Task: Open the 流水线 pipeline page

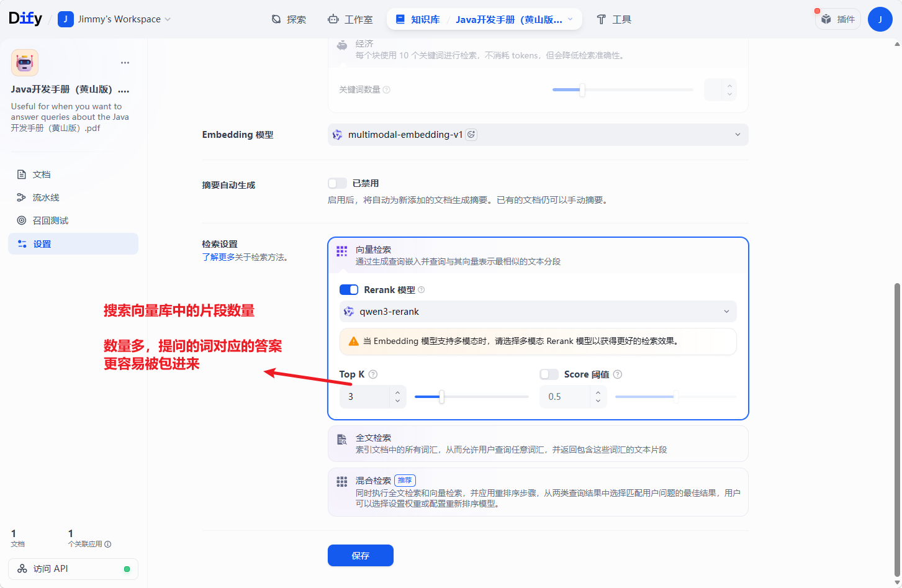Action: [x=73, y=197]
